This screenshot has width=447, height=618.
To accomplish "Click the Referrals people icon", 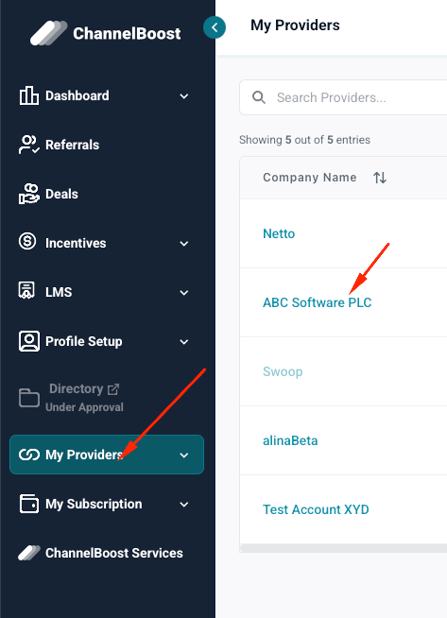I will tap(29, 145).
